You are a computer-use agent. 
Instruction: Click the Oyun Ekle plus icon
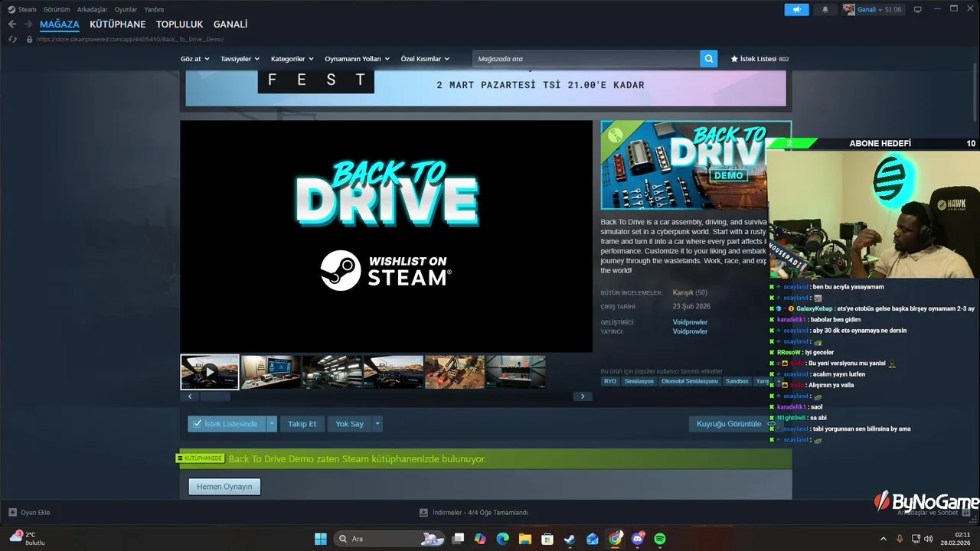12,512
